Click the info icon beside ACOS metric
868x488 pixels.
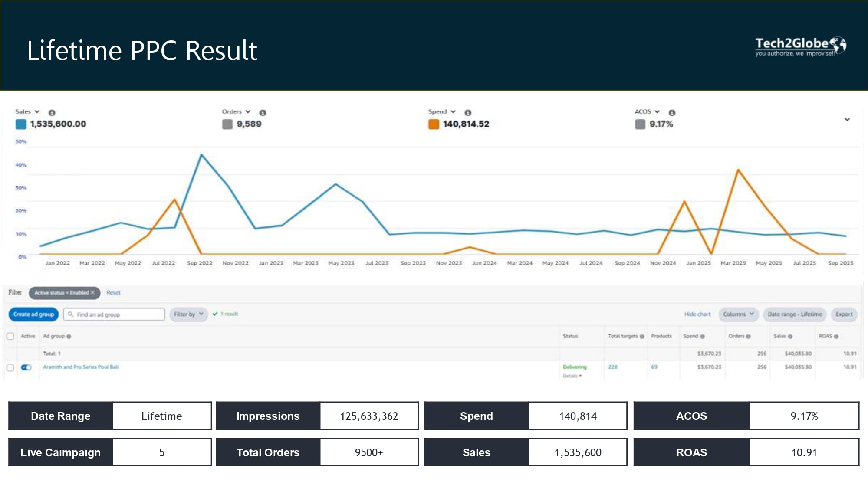pyautogui.click(x=672, y=112)
